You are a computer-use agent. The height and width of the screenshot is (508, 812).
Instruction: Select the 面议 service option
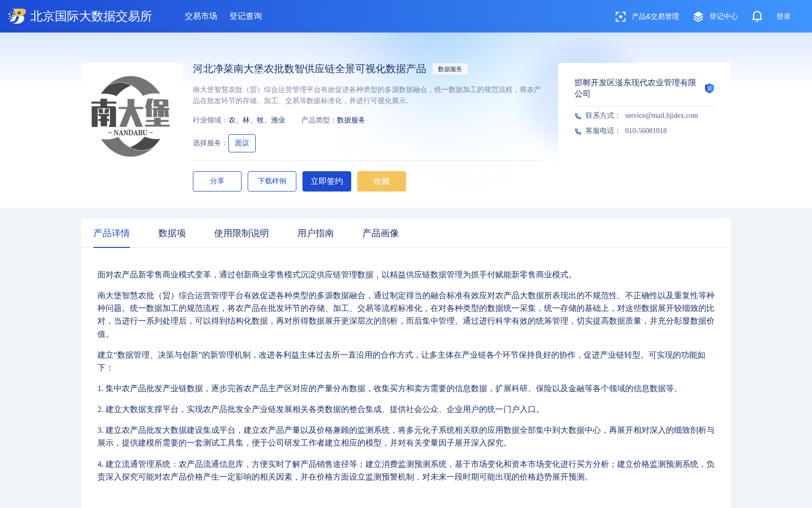coord(242,143)
